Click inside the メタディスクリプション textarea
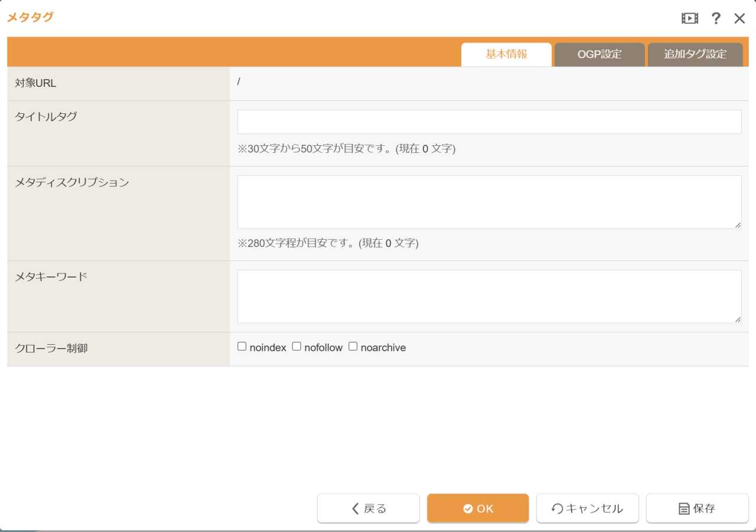This screenshot has width=756, height=532. tap(489, 202)
